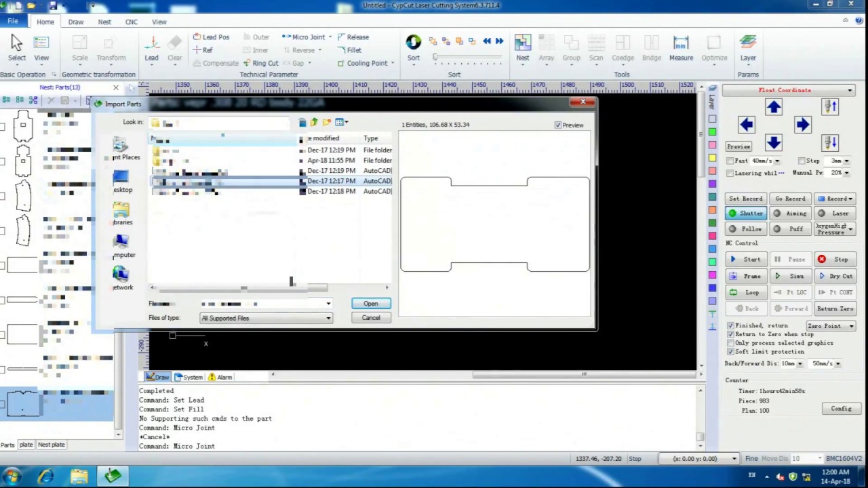Open the Measure tool

click(681, 48)
